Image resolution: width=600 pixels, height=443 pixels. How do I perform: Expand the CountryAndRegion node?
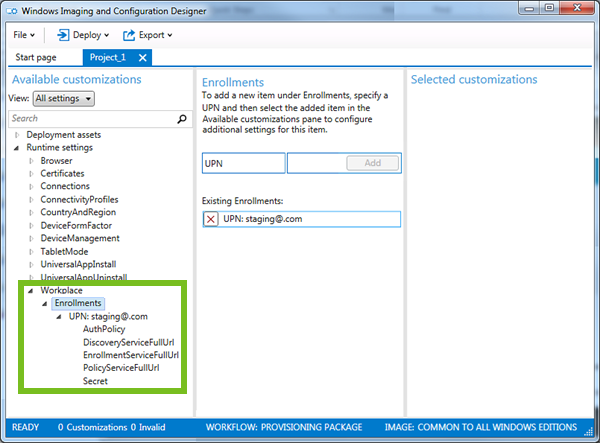coord(31,212)
